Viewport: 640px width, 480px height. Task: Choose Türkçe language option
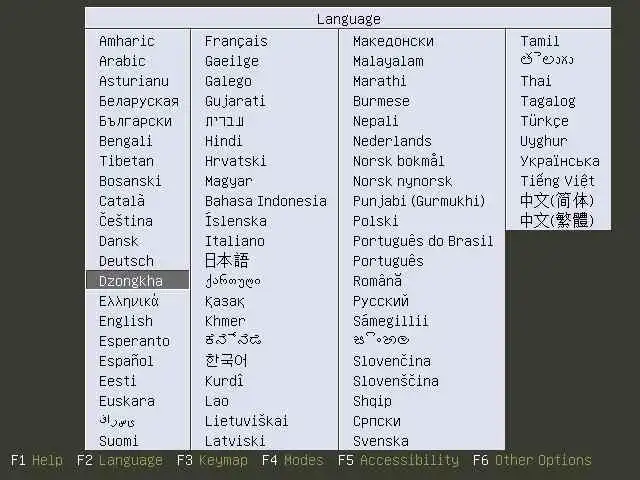(544, 121)
